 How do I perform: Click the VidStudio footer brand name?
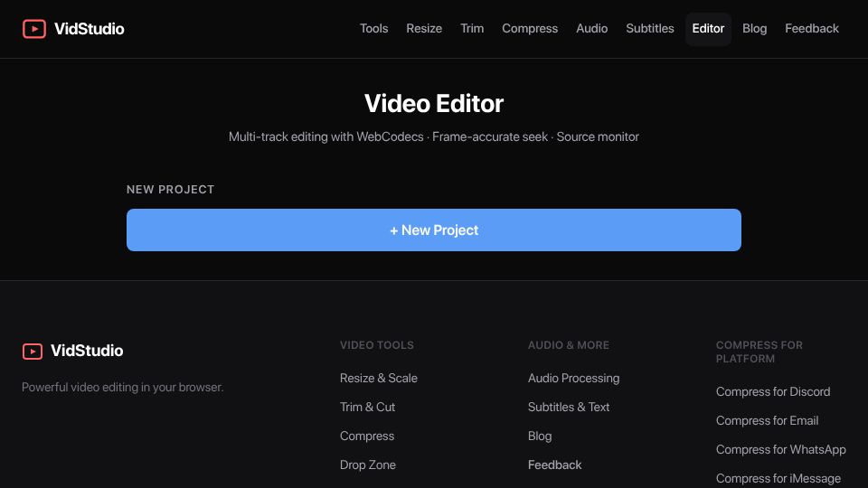point(87,351)
